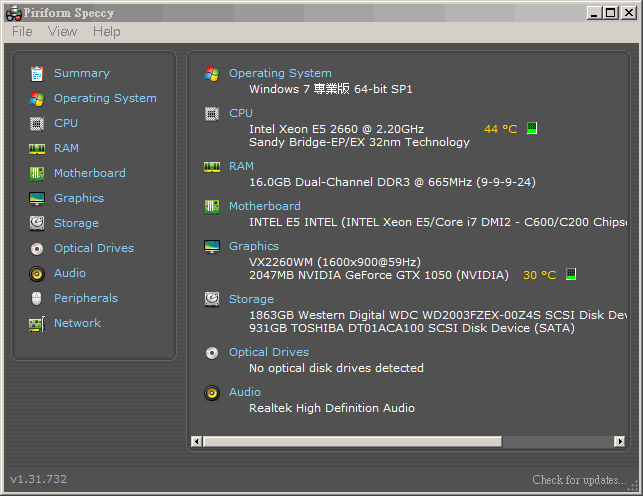The image size is (643, 496).
Task: Click the Operating System heading link in summary
Action: (x=280, y=73)
